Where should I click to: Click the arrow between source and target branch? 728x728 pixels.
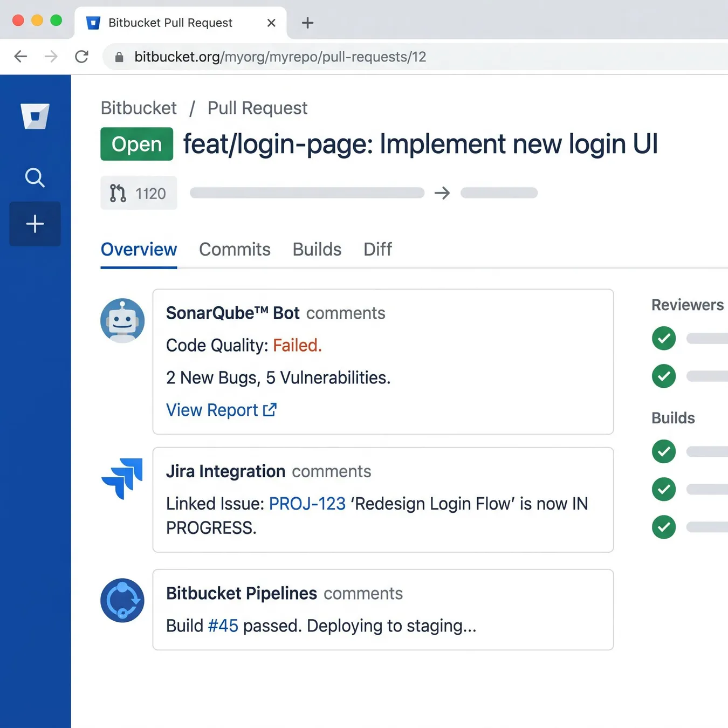click(x=442, y=193)
